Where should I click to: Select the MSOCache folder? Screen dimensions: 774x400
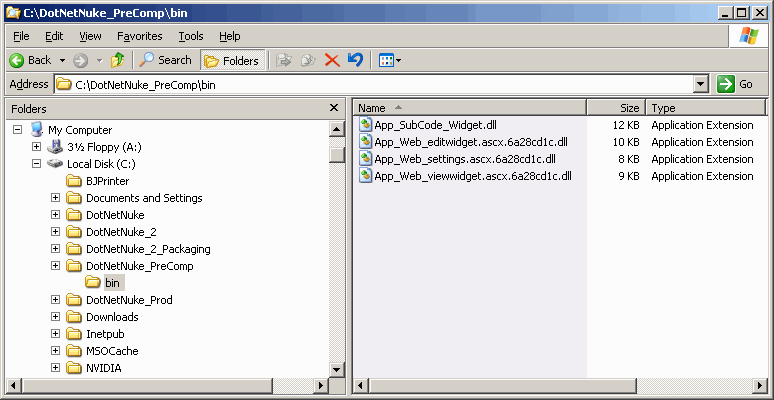click(x=112, y=351)
